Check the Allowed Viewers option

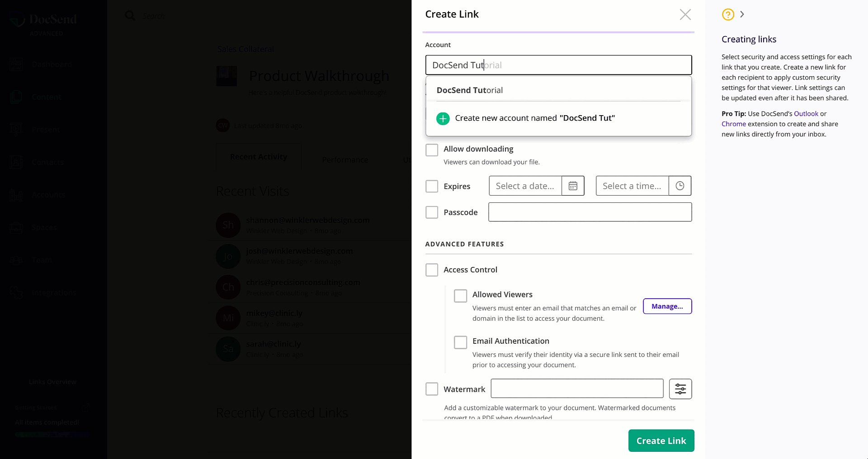(460, 296)
